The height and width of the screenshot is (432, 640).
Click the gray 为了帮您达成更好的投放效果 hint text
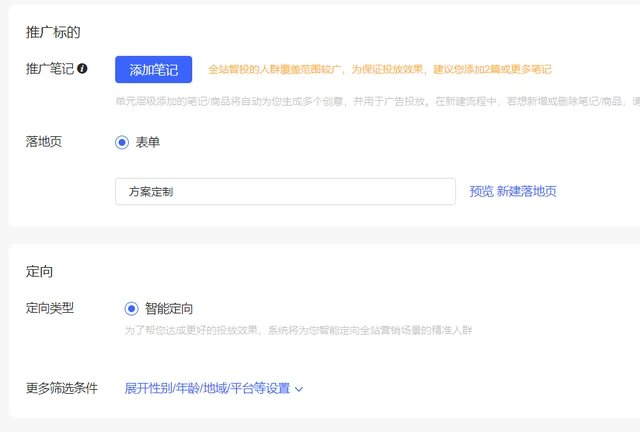point(297,329)
